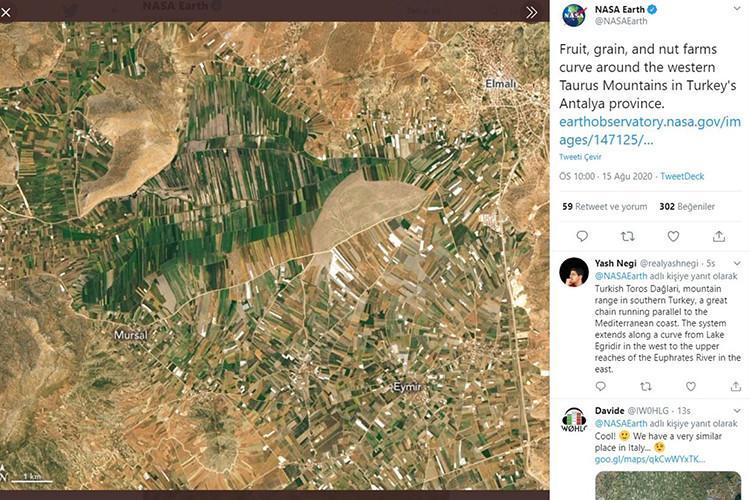Viewport: 750px width, 500px height.
Task: Open NASA Earth profile avatar
Action: (x=574, y=15)
